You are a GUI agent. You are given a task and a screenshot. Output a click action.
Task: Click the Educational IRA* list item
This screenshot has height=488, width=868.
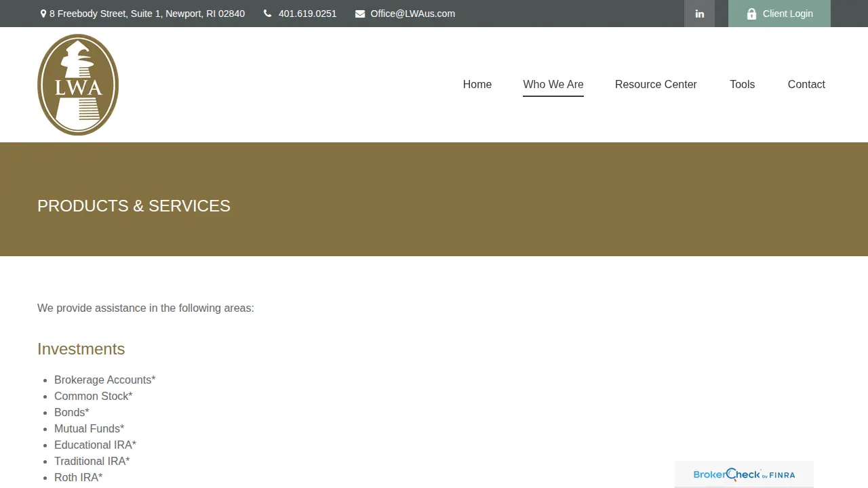click(96, 445)
